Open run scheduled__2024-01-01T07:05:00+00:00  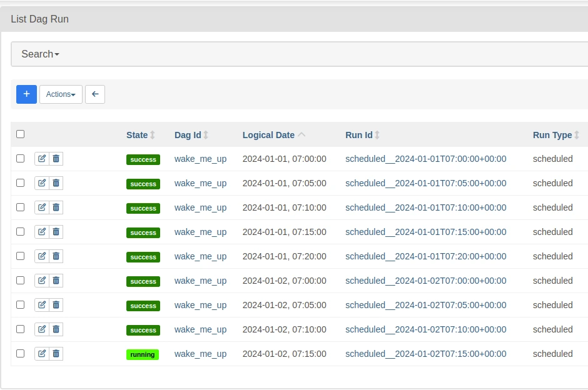pyautogui.click(x=425, y=183)
